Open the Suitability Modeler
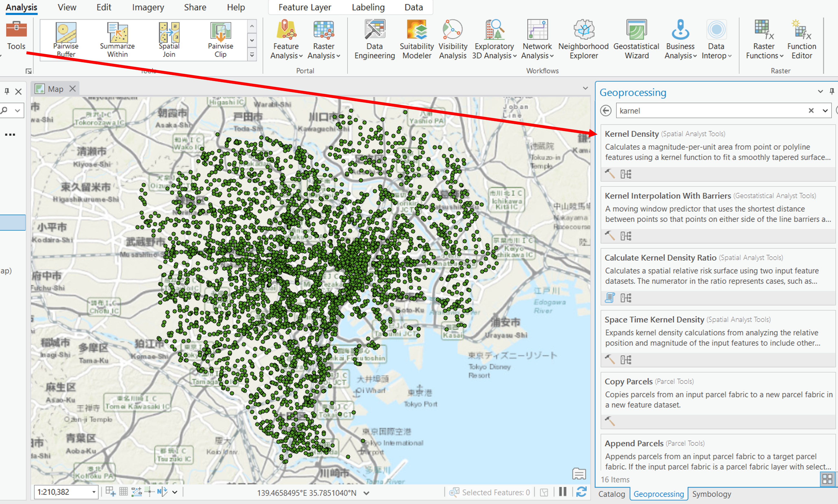838x504 pixels. click(x=417, y=40)
